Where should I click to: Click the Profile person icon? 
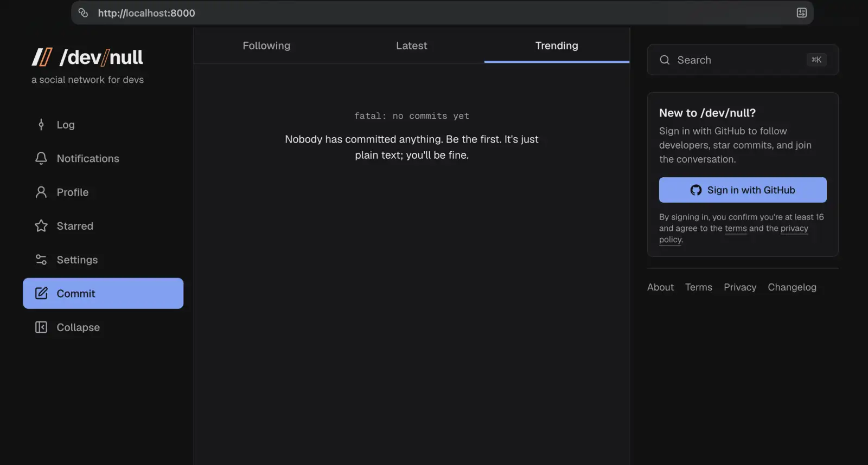click(x=41, y=192)
